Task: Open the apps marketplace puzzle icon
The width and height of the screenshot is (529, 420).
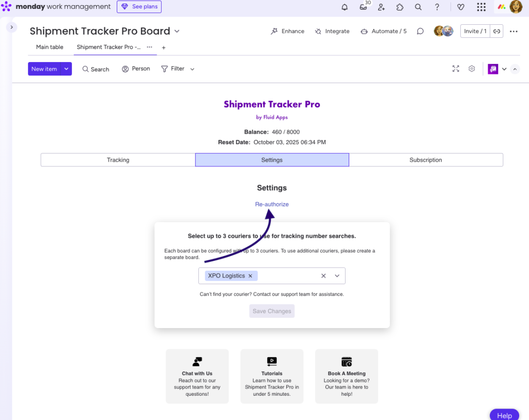Action: [400, 7]
